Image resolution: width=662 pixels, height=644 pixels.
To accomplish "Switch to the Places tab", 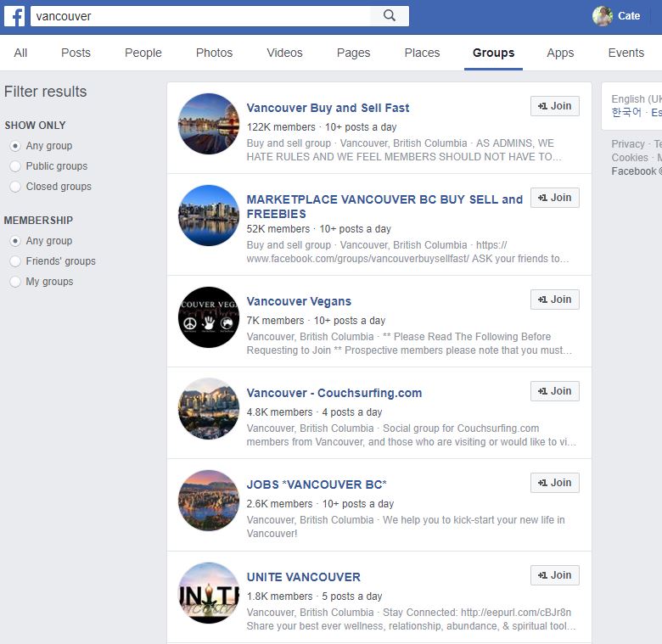I will pos(422,53).
